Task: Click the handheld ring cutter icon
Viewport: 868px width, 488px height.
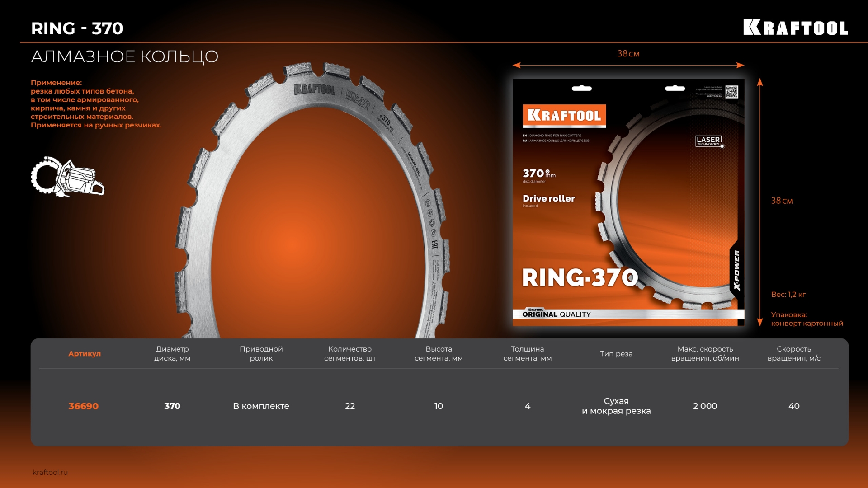Action: tap(67, 177)
